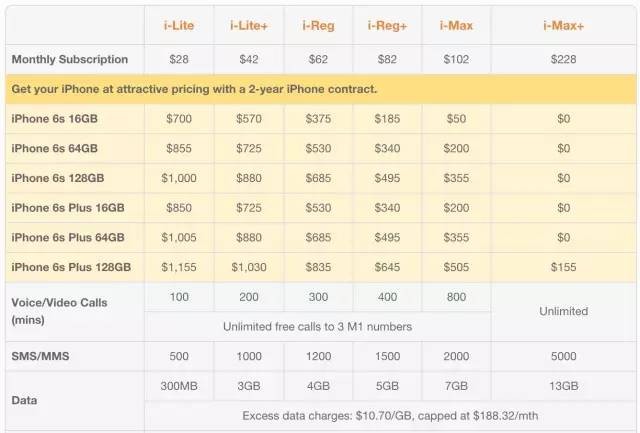Click the i-Reg plan column header
Image resolution: width=640 pixels, height=433 pixels.
tap(319, 22)
